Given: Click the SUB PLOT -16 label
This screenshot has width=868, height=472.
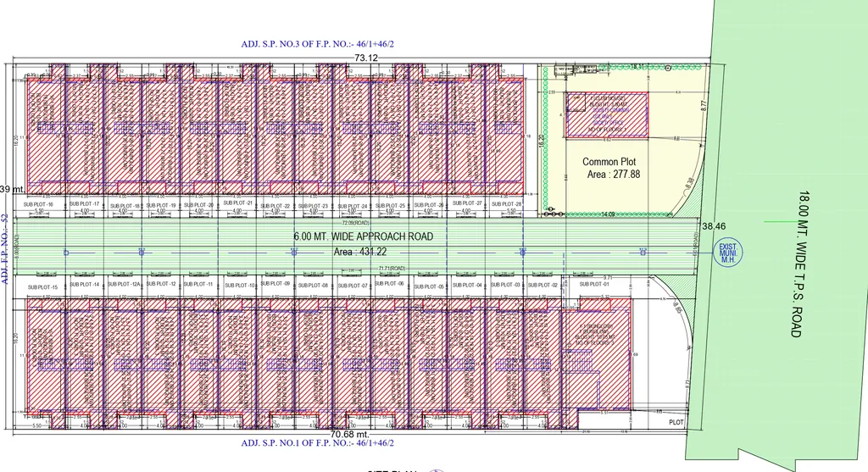Looking at the screenshot, I should pos(38,204).
